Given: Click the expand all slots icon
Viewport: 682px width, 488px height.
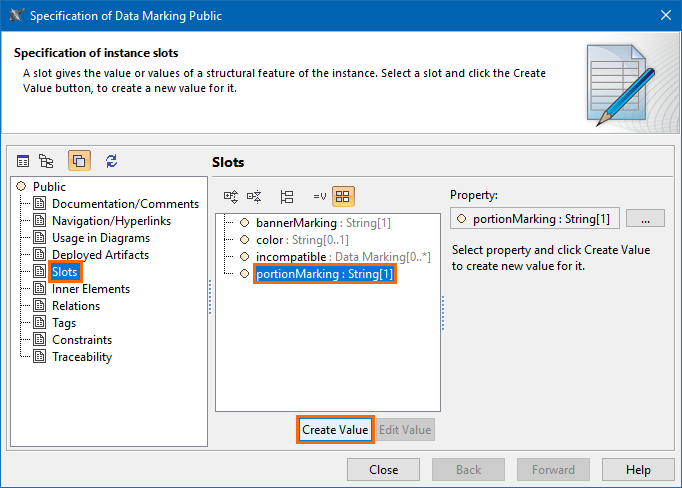Looking at the screenshot, I should [231, 197].
